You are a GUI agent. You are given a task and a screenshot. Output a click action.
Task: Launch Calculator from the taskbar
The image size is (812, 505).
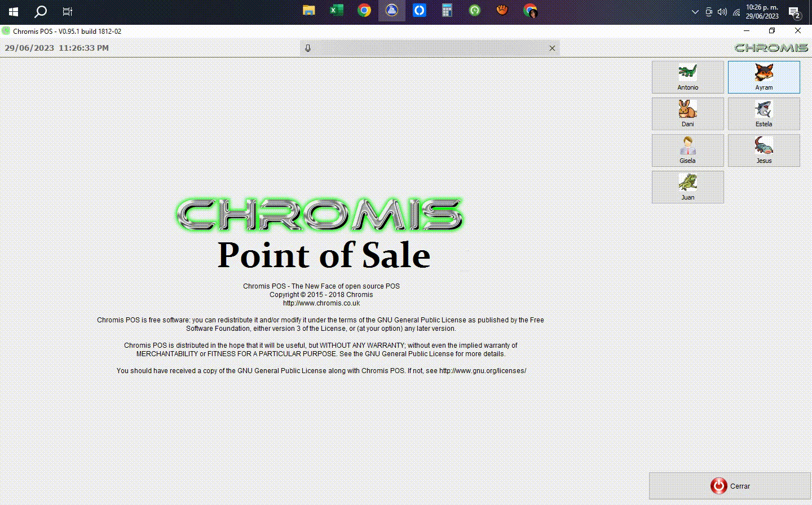(447, 11)
